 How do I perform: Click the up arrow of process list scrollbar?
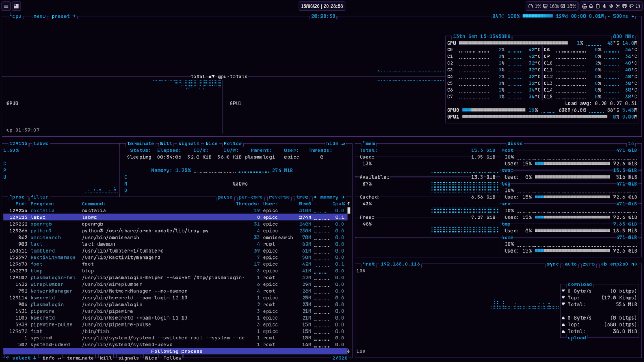[349, 204]
